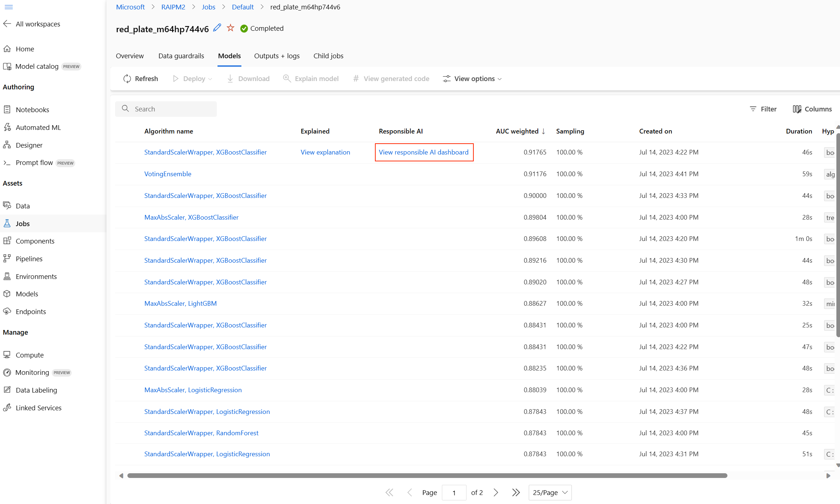Go back to All workspaces
The width and height of the screenshot is (840, 504).
(38, 24)
